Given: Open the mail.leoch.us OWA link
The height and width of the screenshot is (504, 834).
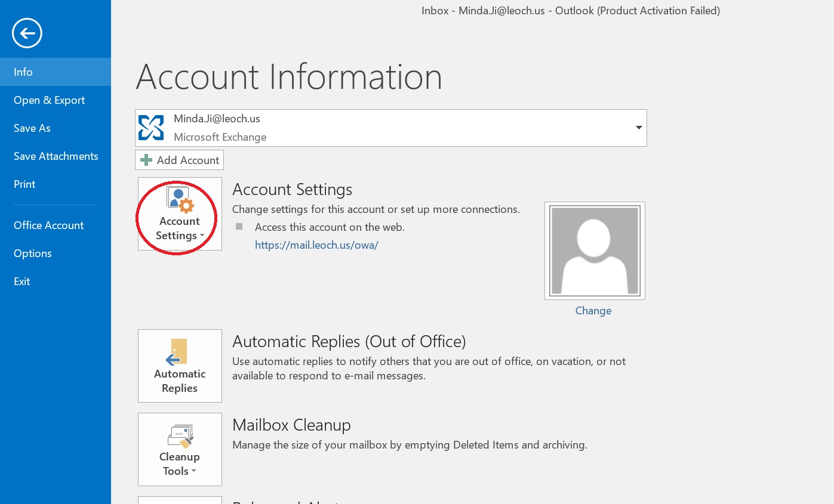Looking at the screenshot, I should pos(316,245).
